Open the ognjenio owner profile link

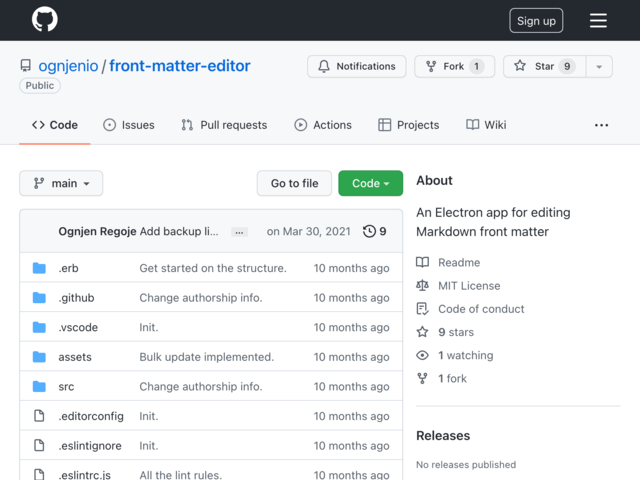tap(68, 66)
